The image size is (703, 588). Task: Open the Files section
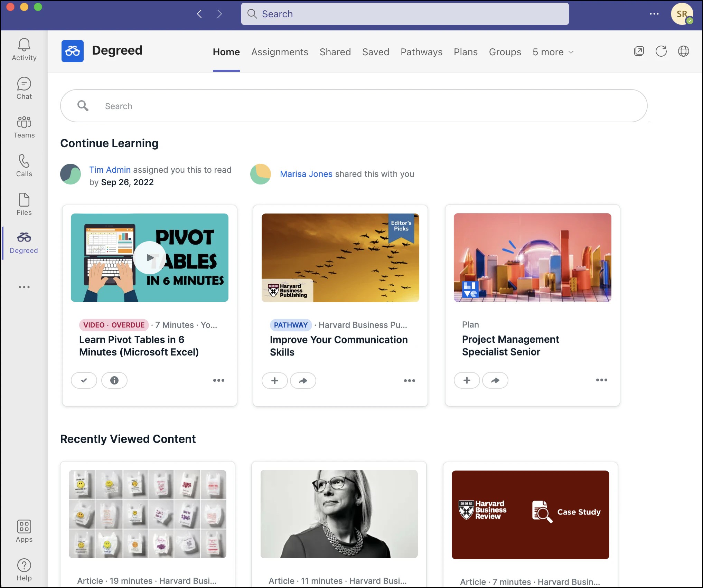point(24,204)
